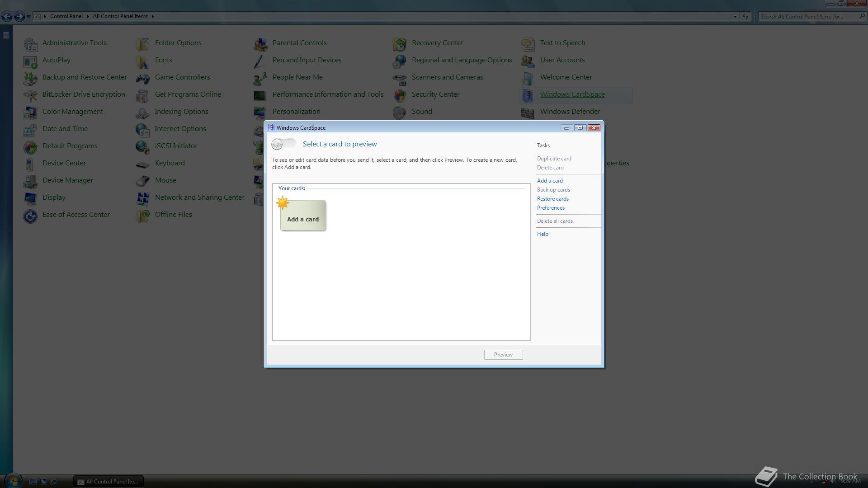Click the Show Desktop quick launch icon

pyautogui.click(x=33, y=482)
